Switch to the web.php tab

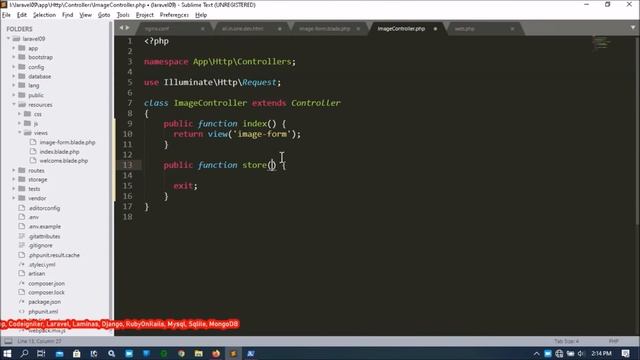tap(464, 29)
